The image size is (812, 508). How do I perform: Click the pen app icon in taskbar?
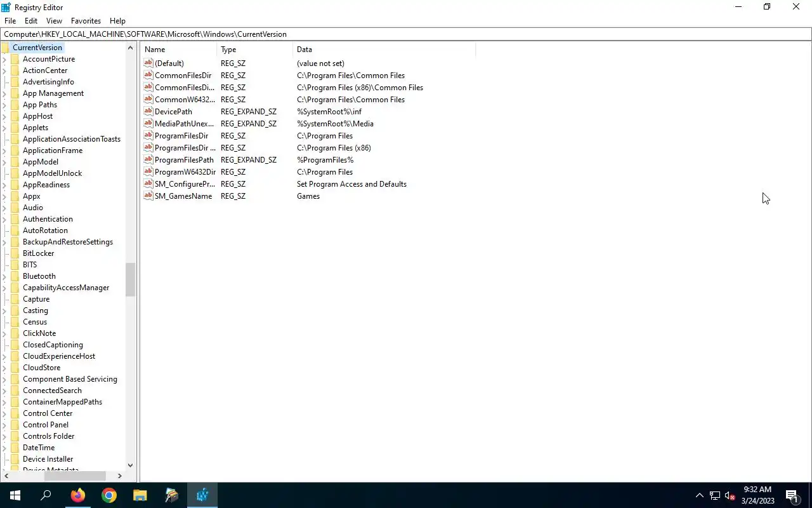coord(171,495)
